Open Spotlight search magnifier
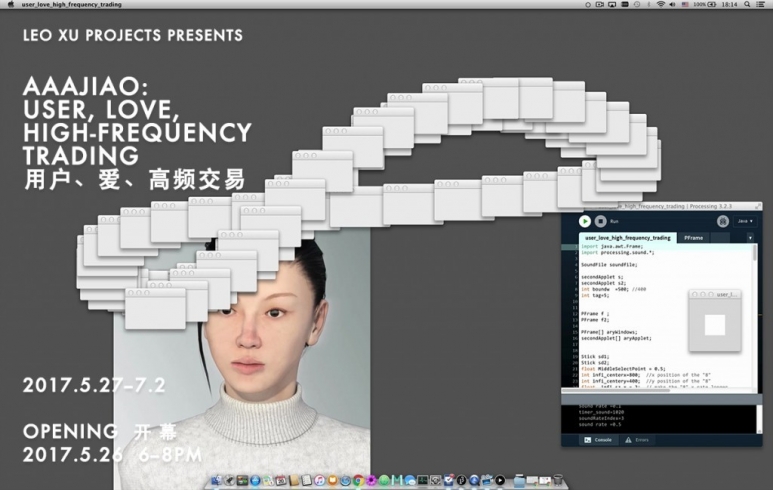773x490 pixels. (746, 5)
